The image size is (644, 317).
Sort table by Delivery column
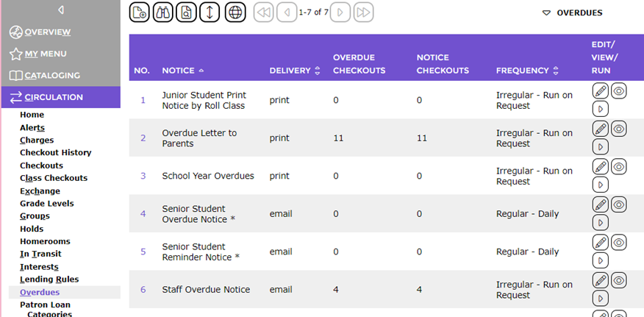(x=295, y=71)
